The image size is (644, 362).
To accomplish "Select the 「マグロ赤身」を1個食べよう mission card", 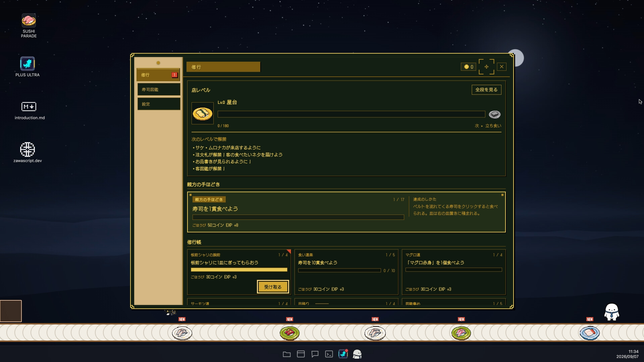I will click(x=453, y=272).
